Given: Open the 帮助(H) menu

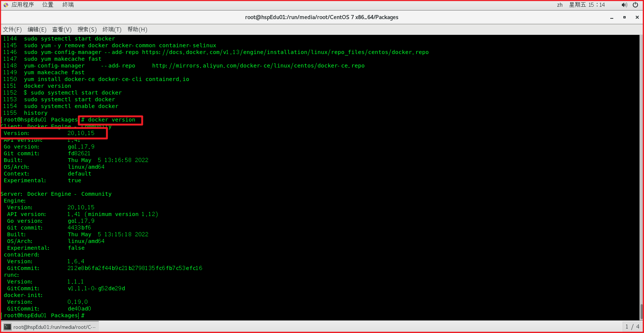Looking at the screenshot, I should 137,29.
